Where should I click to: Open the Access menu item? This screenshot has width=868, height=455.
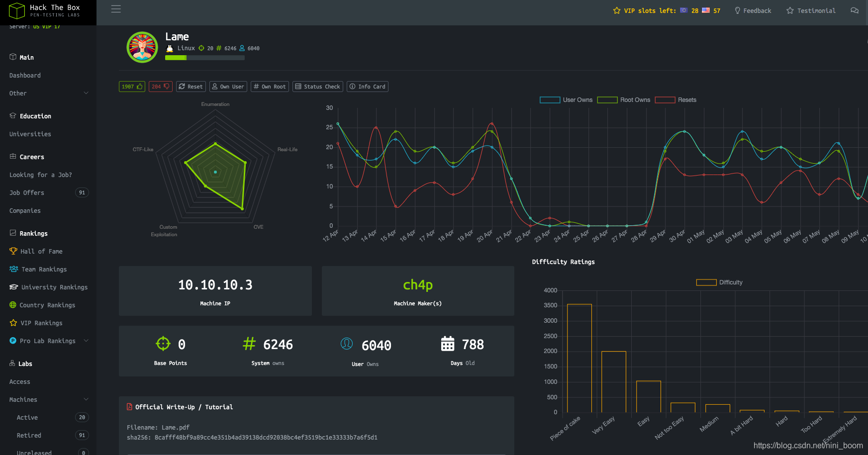pyautogui.click(x=20, y=382)
